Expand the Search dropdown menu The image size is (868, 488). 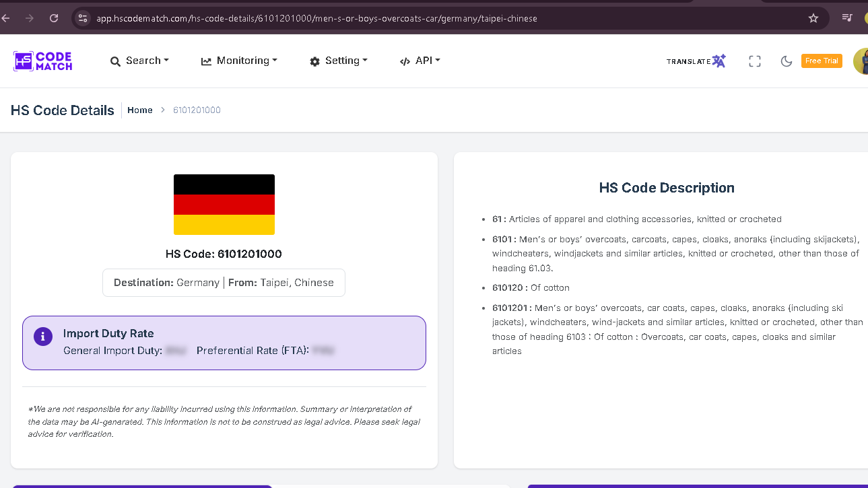139,61
